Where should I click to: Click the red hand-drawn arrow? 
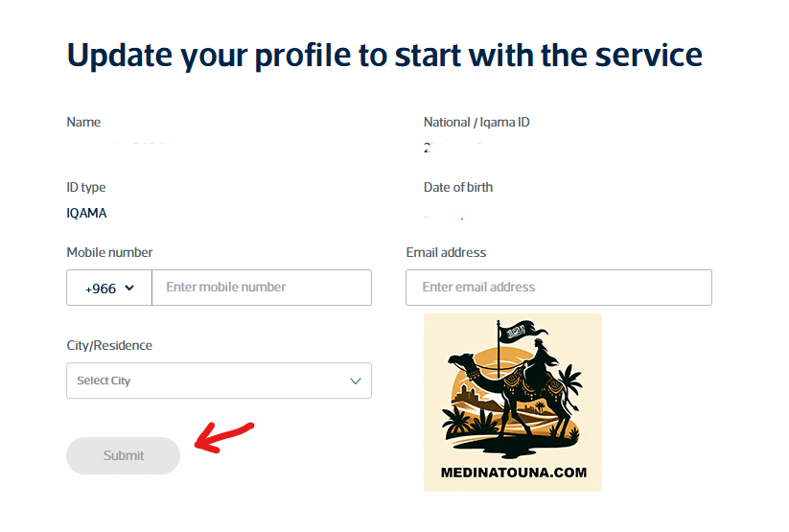[222, 434]
